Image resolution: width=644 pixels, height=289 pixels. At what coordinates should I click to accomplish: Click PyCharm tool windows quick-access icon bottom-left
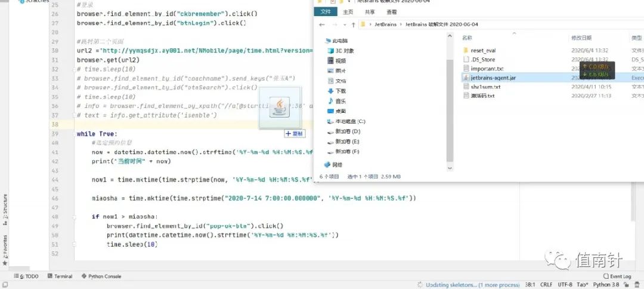pos(5,284)
